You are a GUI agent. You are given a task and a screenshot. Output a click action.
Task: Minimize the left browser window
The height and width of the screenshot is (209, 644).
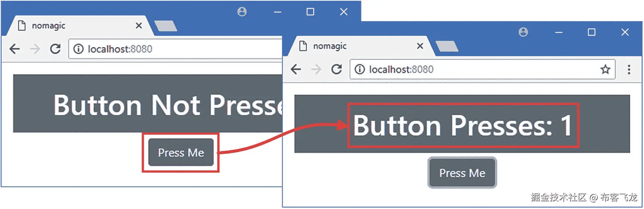[277, 12]
